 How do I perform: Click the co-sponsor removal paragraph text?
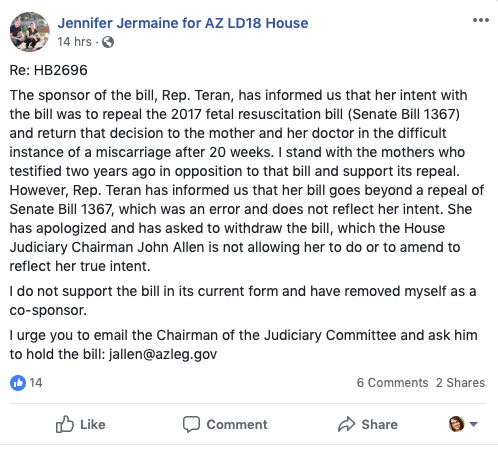[243, 301]
